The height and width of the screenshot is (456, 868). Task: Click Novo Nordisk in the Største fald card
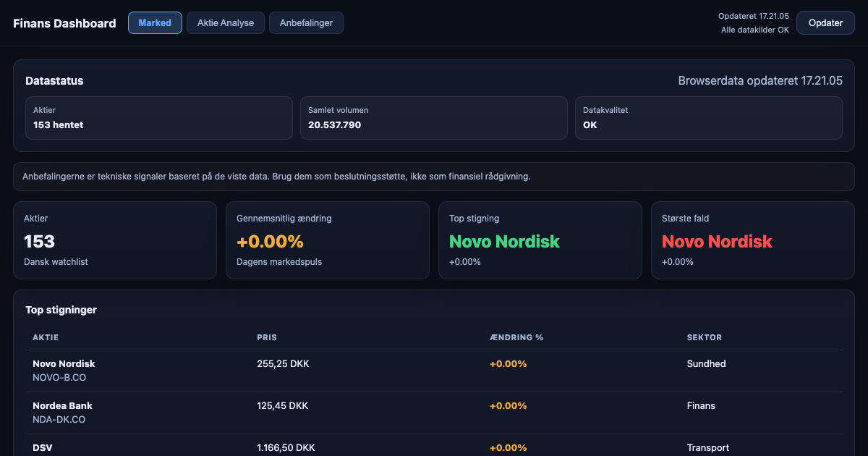click(717, 241)
